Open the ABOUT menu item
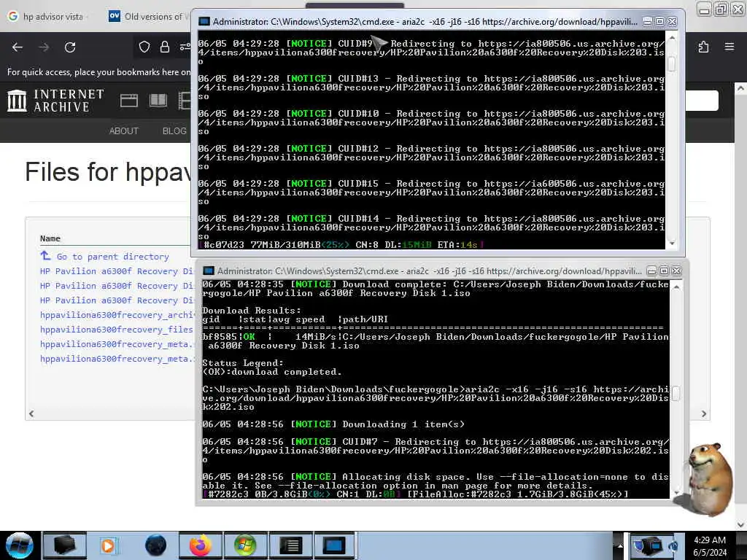 click(x=124, y=131)
